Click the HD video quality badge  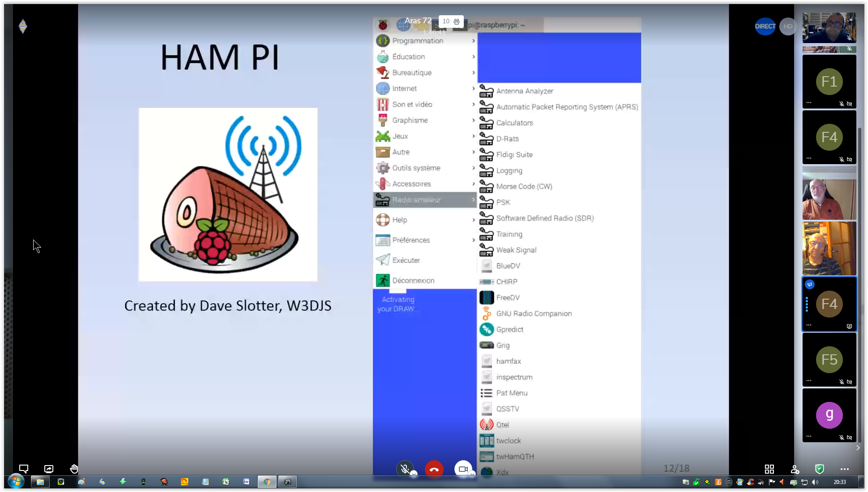[788, 26]
